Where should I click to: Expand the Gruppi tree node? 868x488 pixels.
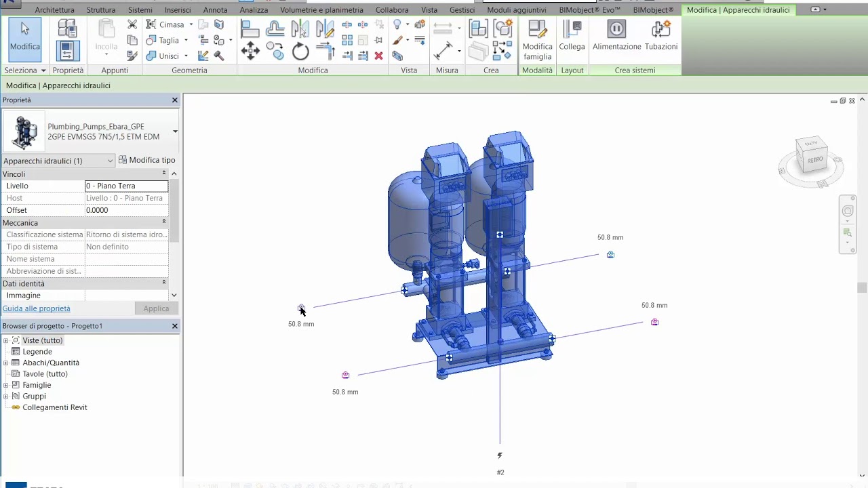pyautogui.click(x=6, y=396)
